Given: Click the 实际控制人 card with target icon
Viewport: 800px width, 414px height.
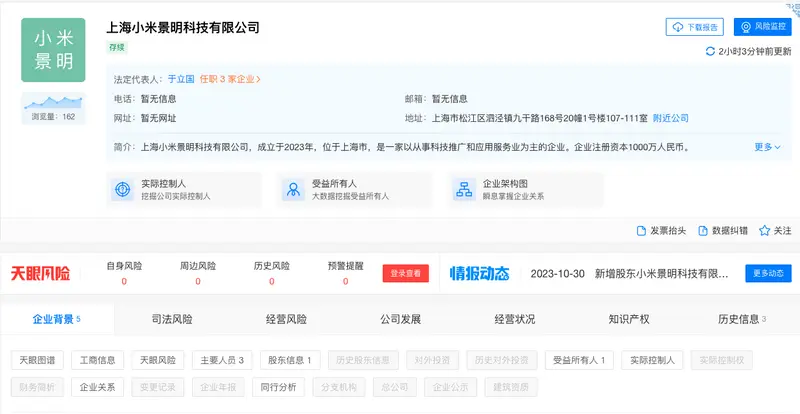Looking at the screenshot, I should tap(184, 189).
